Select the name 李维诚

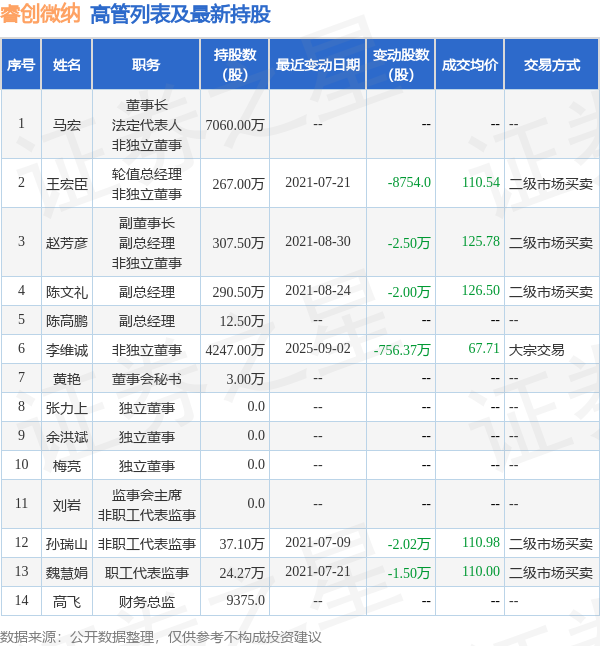[x=66, y=350]
